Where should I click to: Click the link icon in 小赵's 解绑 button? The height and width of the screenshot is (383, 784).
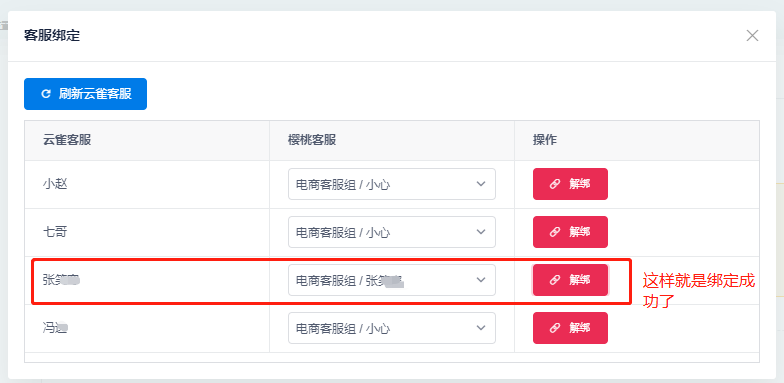tap(554, 184)
